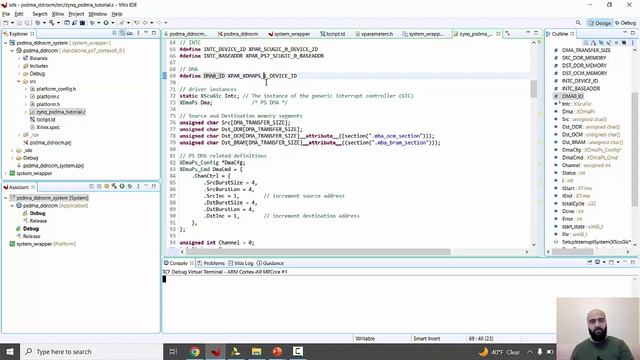Click hammer build icon in Assistant panel
640x360 pixels.
[x=114, y=186]
